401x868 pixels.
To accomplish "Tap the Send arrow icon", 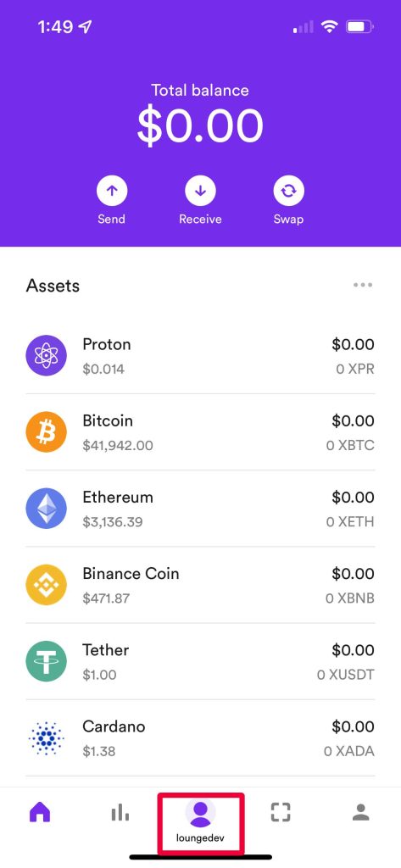I will [112, 191].
